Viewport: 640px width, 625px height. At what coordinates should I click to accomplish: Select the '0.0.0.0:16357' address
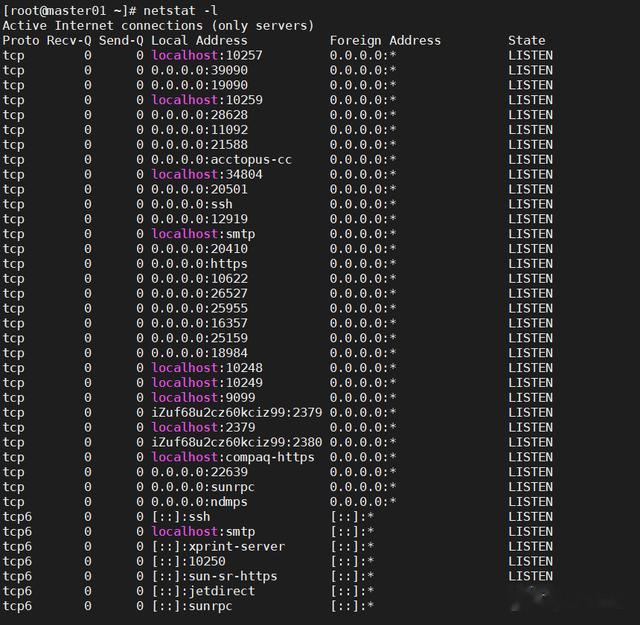click(x=199, y=323)
